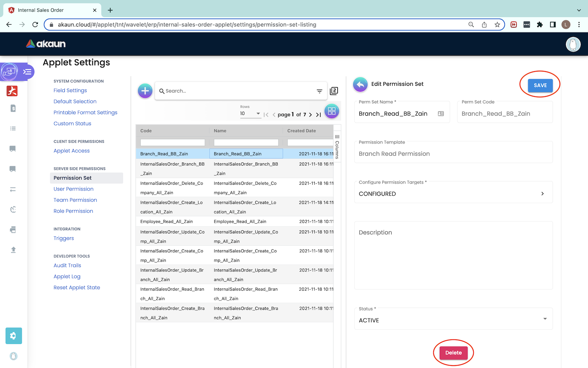
Task: Go to the last page arrow
Action: pyautogui.click(x=318, y=115)
